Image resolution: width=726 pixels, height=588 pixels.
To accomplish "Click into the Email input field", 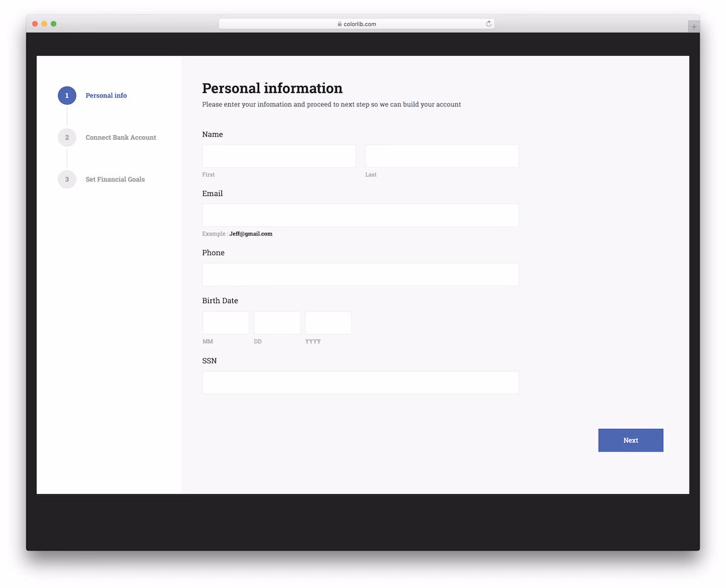I will (361, 215).
